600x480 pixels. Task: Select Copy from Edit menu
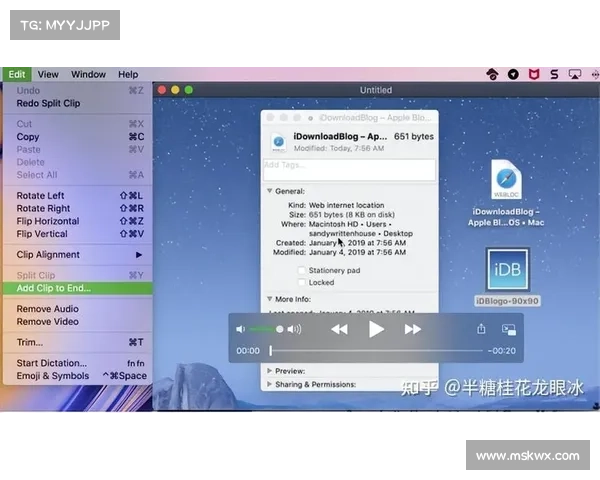[x=78, y=137]
